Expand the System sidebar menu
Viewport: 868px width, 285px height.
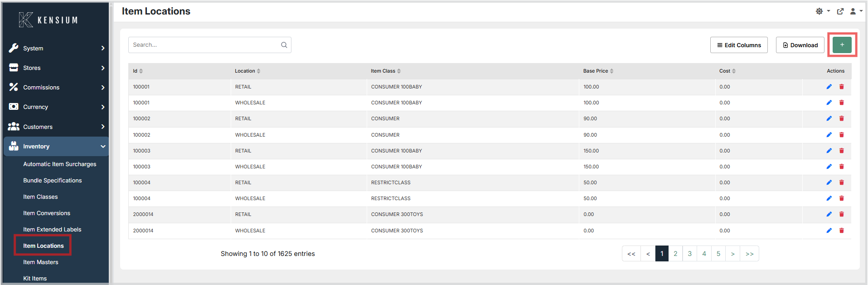(x=56, y=48)
